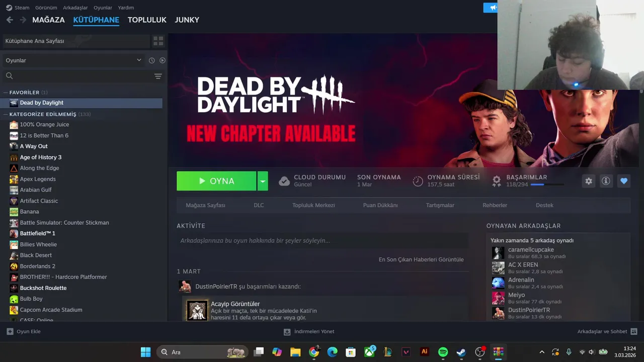Expand the play options dropdown arrow
644x362 pixels.
(263, 181)
